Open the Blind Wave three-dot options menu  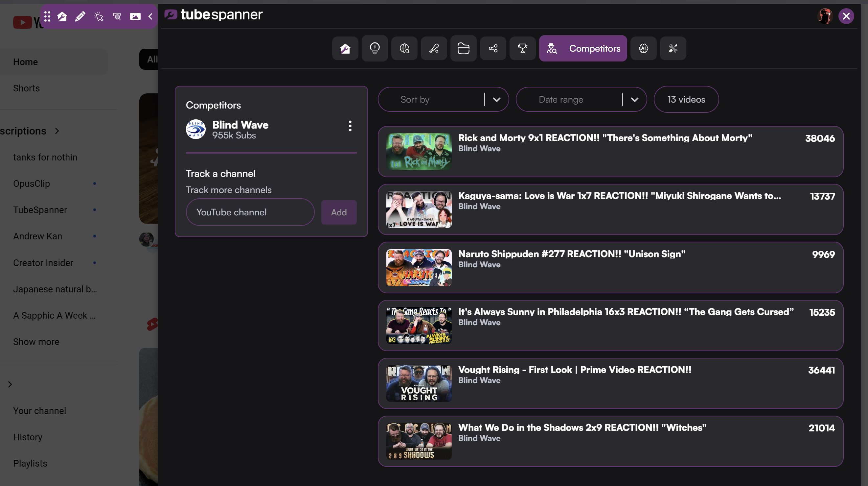[x=351, y=126]
